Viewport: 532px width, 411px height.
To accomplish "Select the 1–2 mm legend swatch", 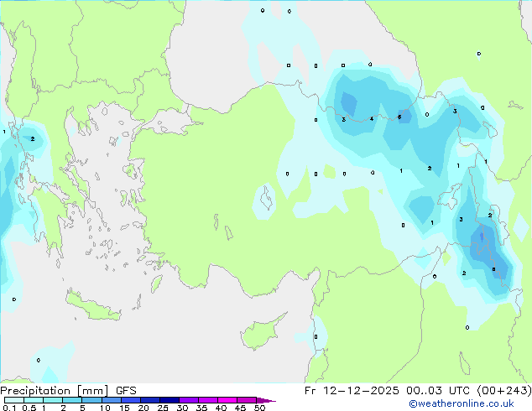I will coord(53,400).
